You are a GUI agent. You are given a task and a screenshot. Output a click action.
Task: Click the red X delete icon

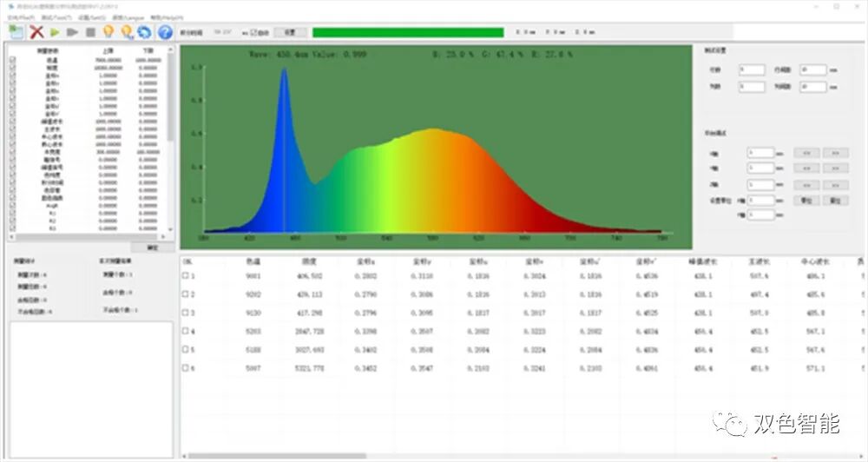point(36,32)
